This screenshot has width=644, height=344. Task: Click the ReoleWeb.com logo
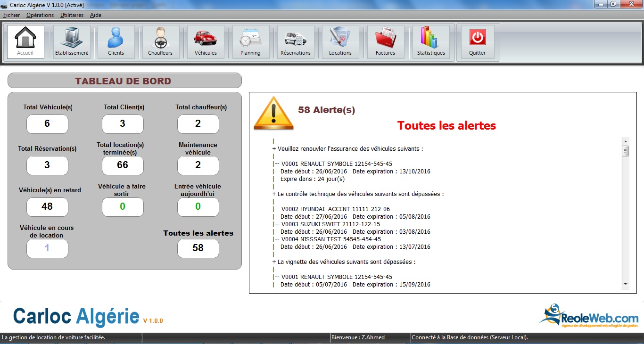coord(589,316)
